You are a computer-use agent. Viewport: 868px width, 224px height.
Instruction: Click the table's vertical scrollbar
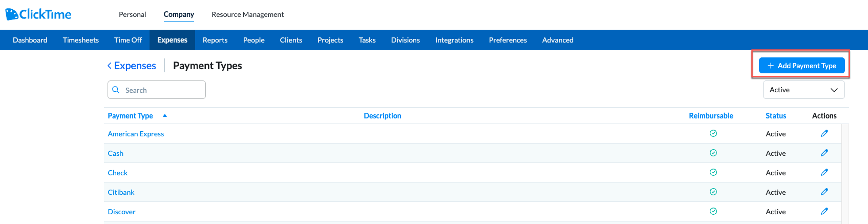point(845,174)
